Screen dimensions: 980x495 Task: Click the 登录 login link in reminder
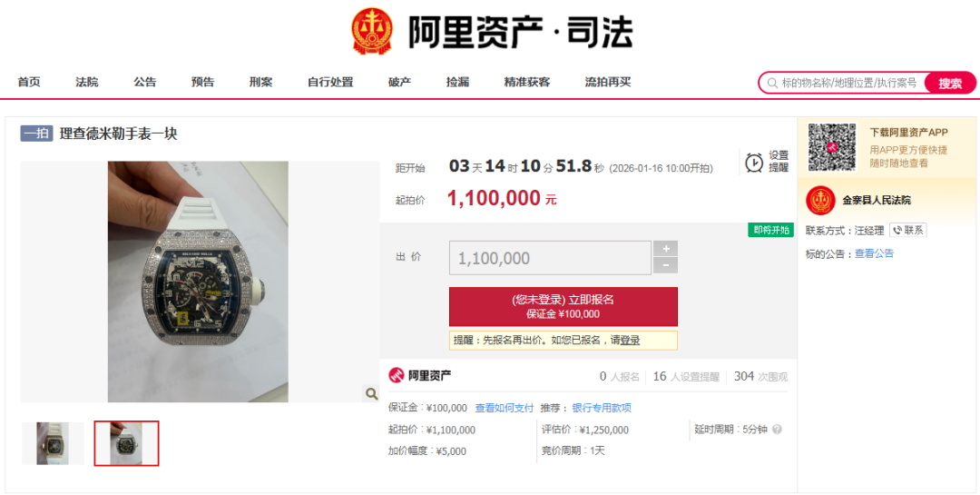coord(630,341)
